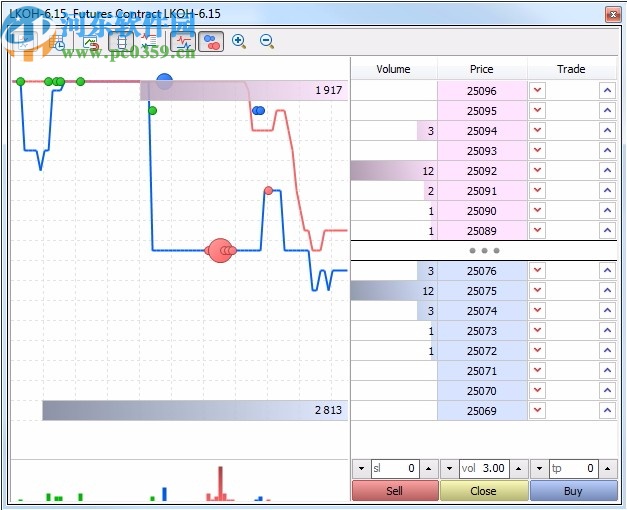
Task: Click the blue up arrow at price 25090
Action: coord(607,210)
